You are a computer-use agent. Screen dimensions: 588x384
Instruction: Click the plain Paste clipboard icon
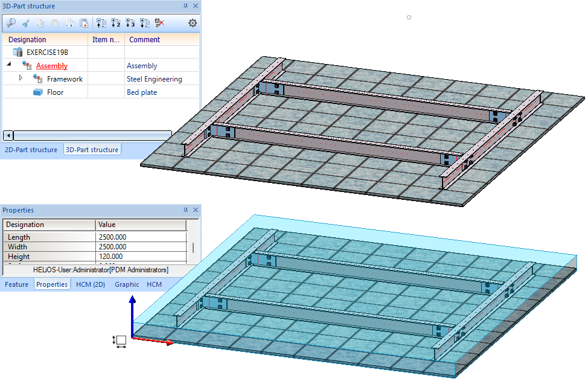[55, 24]
